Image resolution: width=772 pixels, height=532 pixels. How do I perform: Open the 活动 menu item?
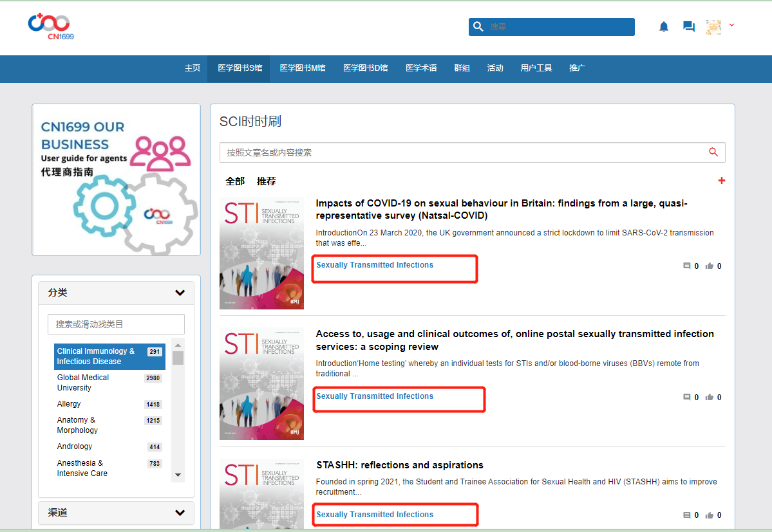coord(494,68)
